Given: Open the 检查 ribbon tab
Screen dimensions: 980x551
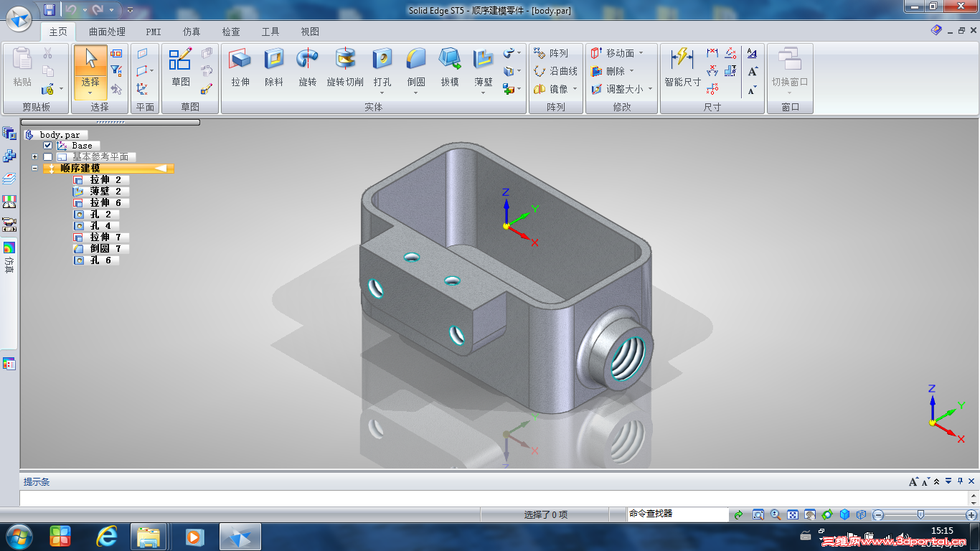Looking at the screenshot, I should point(231,32).
